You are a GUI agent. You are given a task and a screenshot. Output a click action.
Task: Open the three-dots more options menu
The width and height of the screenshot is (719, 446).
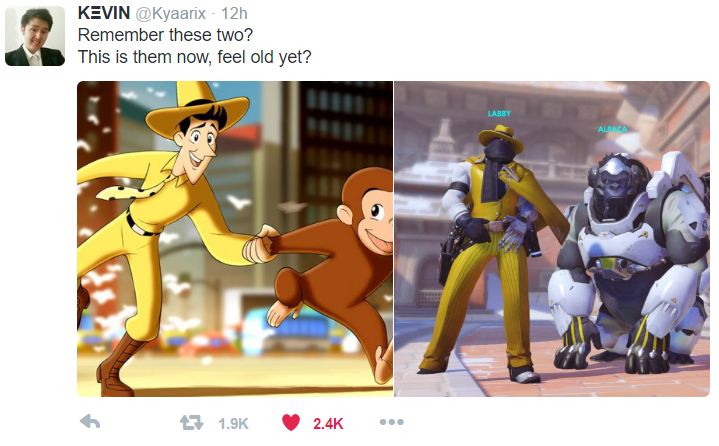click(392, 422)
